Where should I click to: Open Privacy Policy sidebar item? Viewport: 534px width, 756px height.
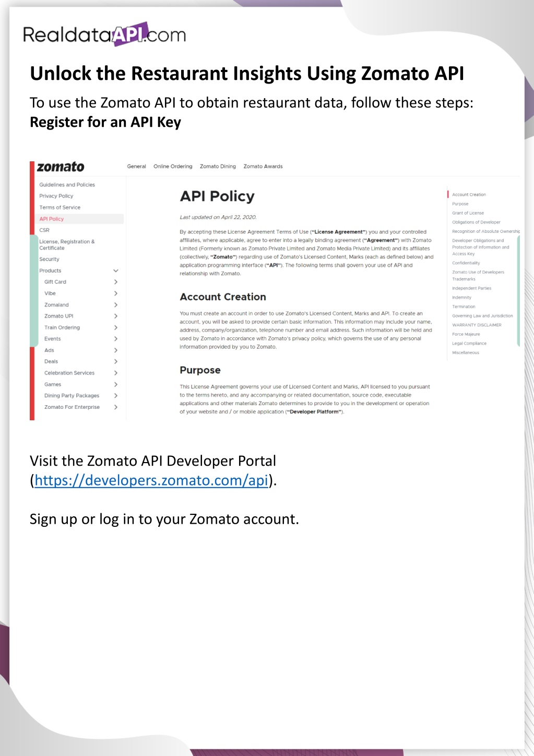[x=56, y=196]
